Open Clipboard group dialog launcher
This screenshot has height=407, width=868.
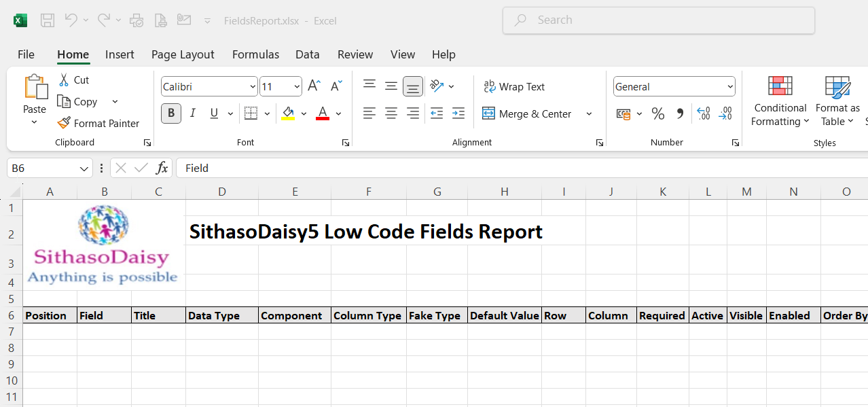coord(147,143)
